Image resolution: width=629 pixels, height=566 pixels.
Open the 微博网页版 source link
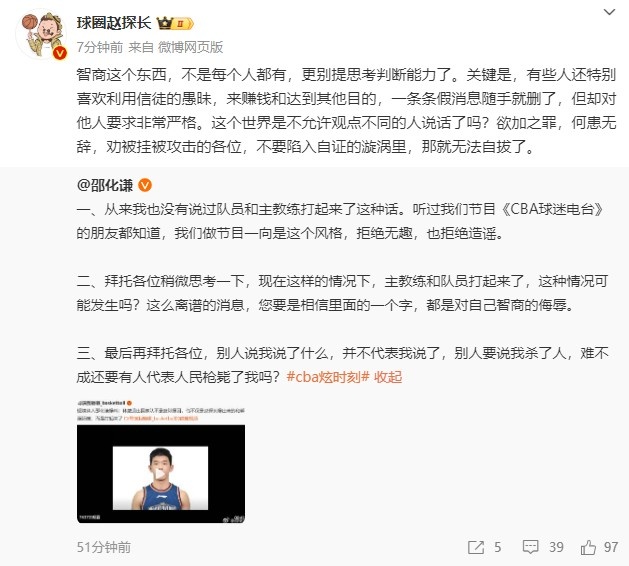click(x=190, y=47)
